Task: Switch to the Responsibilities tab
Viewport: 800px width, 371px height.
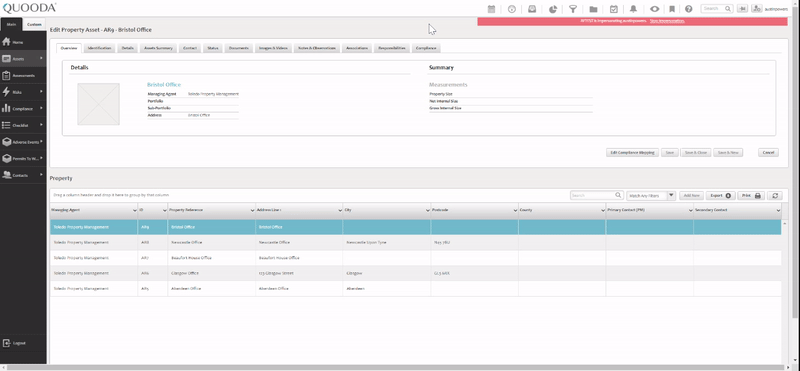Action: (x=392, y=48)
